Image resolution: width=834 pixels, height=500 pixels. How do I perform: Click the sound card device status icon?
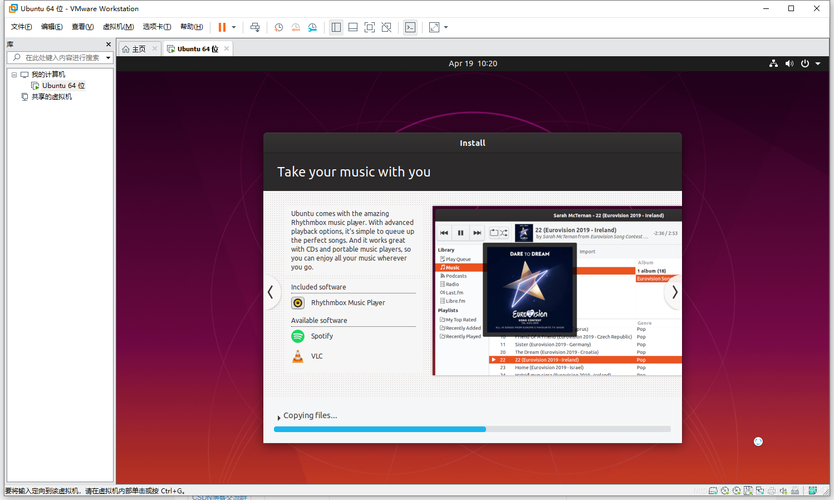tap(783, 490)
